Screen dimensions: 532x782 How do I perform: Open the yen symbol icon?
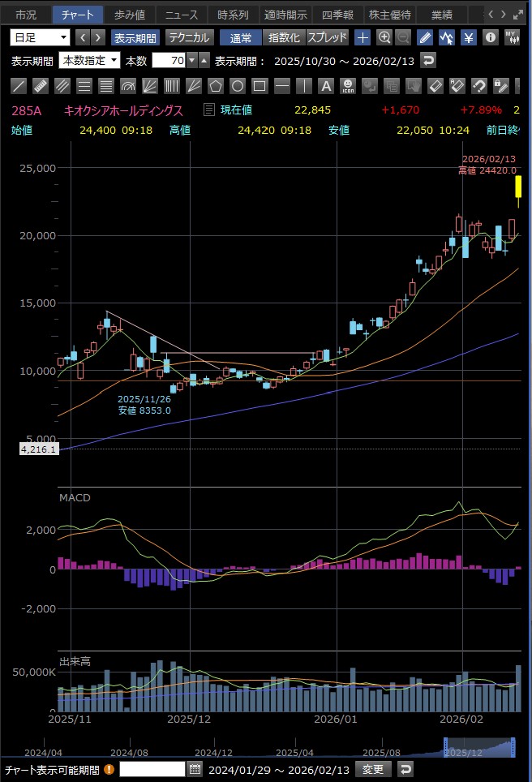(x=469, y=37)
